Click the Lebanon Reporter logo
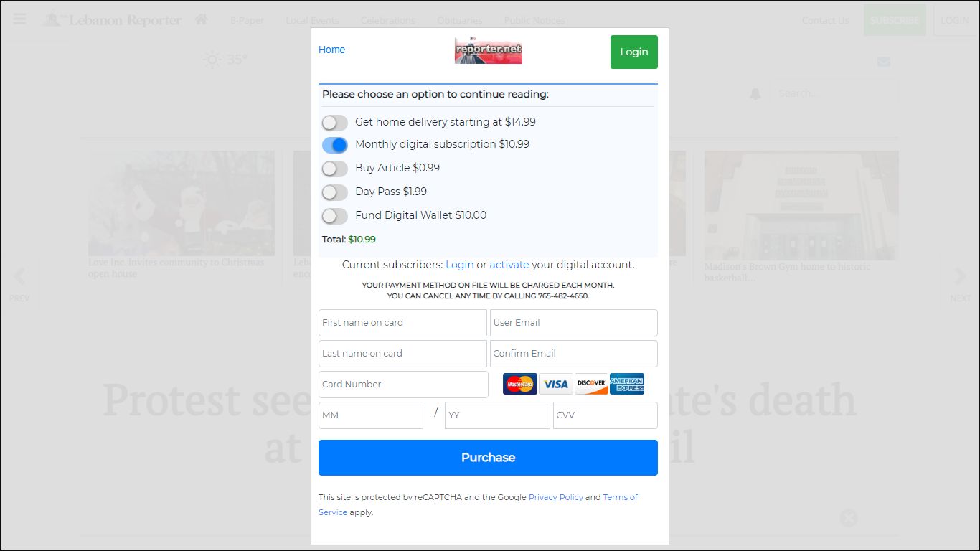 [x=112, y=19]
